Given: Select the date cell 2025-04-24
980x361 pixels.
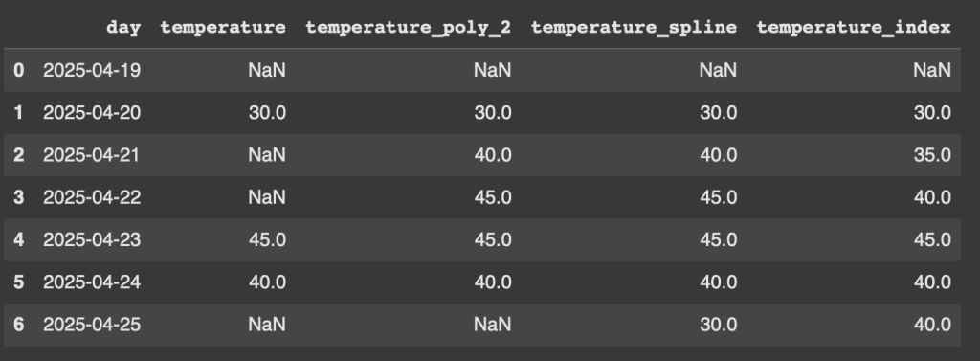Looking at the screenshot, I should point(92,282).
